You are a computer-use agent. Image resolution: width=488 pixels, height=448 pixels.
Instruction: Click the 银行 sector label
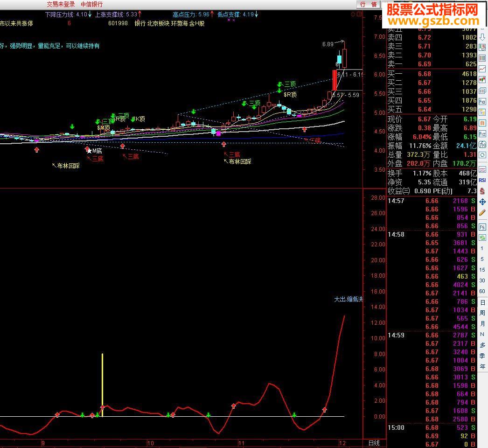140,23
